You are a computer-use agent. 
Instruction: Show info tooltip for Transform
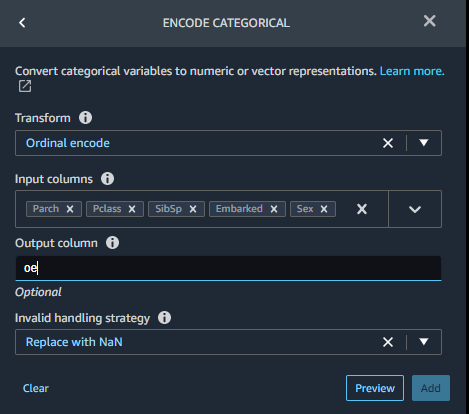tap(85, 118)
